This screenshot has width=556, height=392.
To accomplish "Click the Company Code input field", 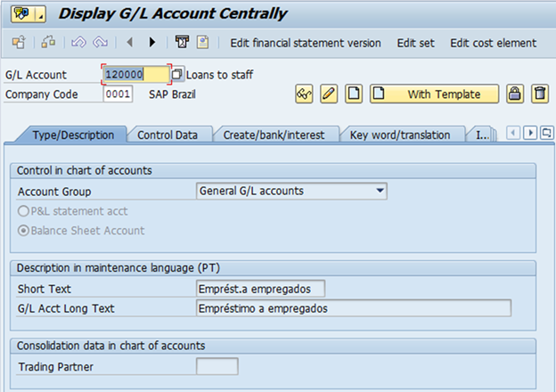I will [x=118, y=94].
